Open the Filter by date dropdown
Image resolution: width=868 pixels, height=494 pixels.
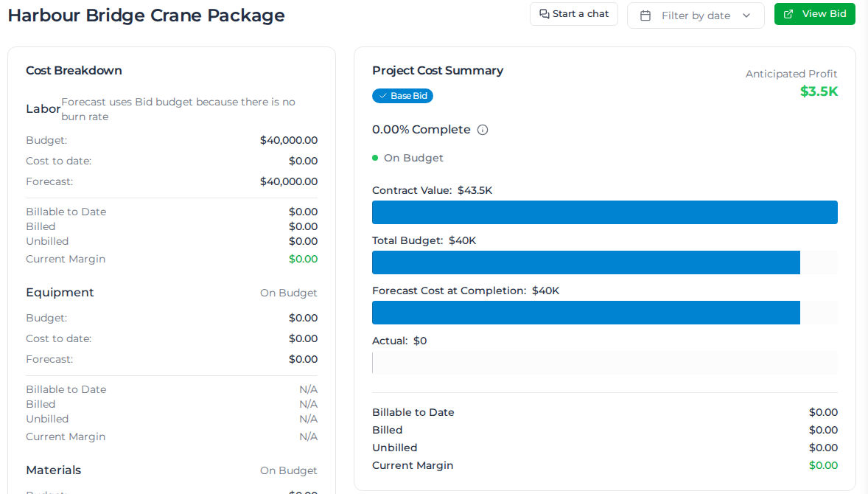(x=696, y=15)
